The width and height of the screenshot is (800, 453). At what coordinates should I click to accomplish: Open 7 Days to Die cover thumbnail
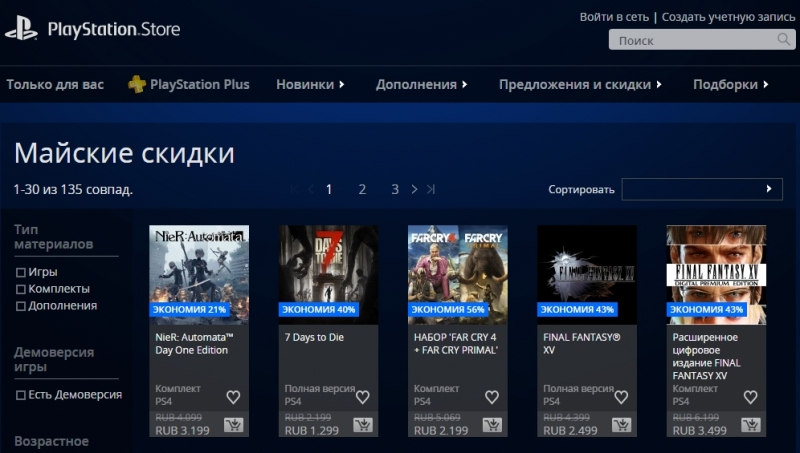pyautogui.click(x=329, y=275)
